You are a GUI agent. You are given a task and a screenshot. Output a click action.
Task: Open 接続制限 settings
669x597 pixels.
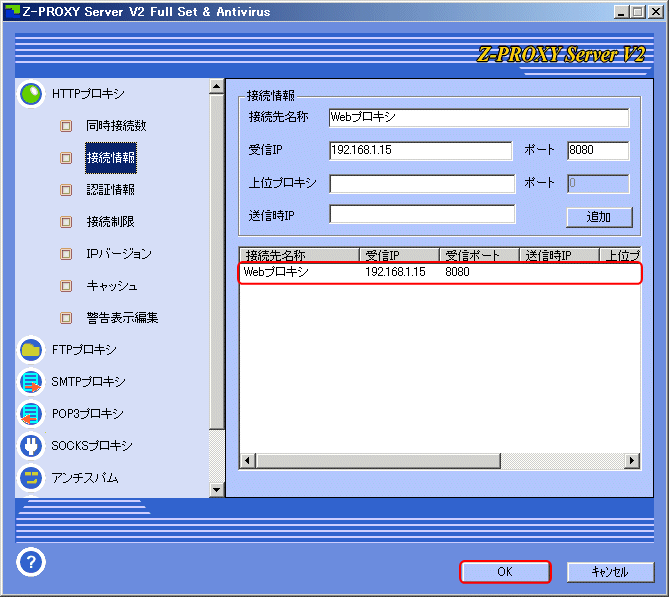(111, 221)
